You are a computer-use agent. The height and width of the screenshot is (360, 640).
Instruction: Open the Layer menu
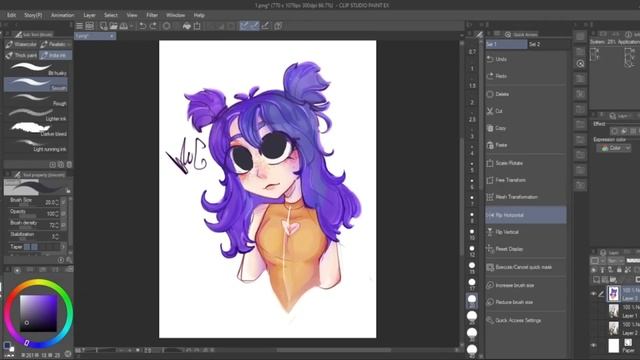(x=89, y=15)
